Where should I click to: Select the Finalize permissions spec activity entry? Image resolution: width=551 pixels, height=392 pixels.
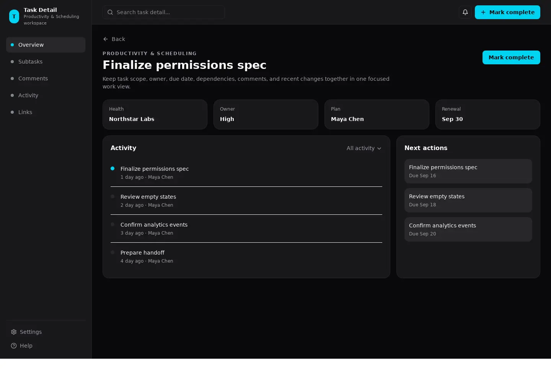tap(246, 173)
